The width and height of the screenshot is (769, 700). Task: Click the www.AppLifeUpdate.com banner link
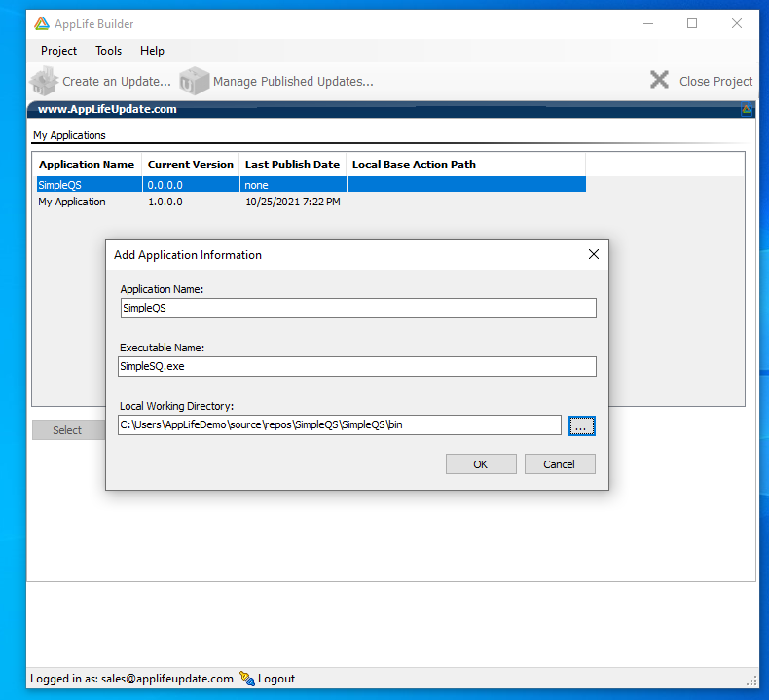pyautogui.click(x=107, y=109)
